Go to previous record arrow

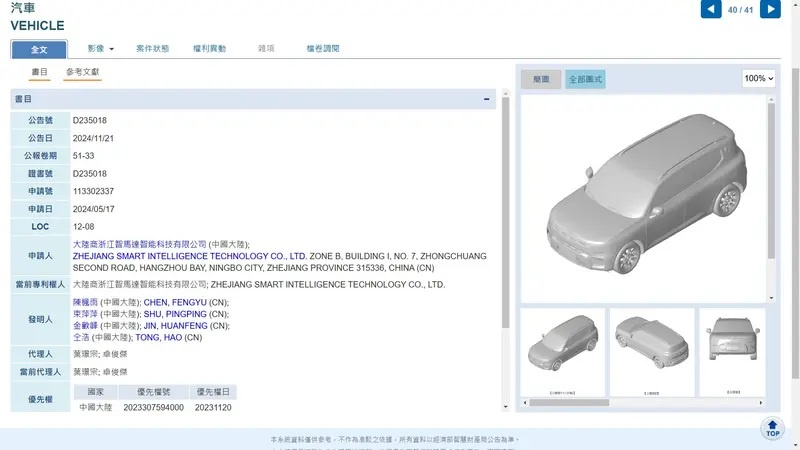tap(710, 10)
